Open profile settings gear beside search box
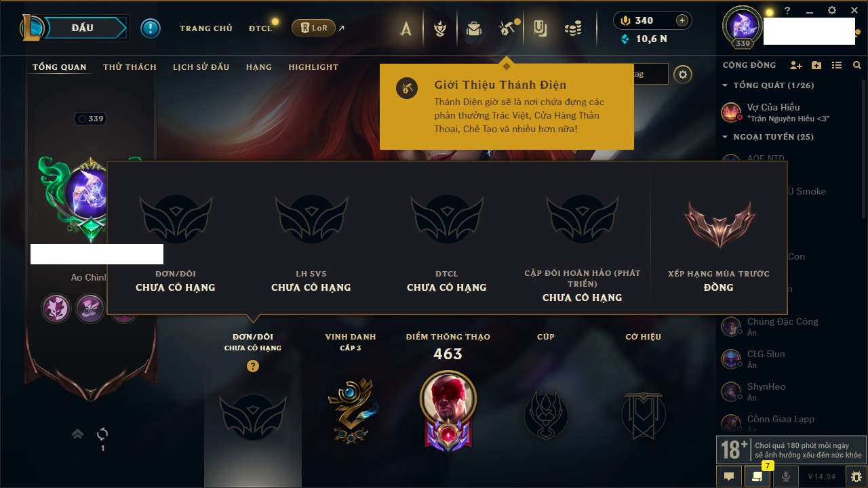Image resolution: width=868 pixels, height=488 pixels. pos(683,75)
